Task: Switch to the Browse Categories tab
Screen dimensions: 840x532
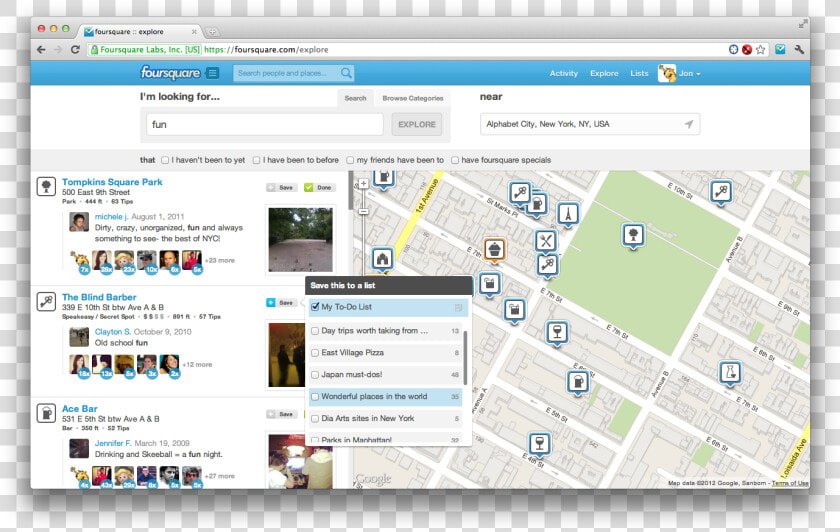Action: pyautogui.click(x=412, y=98)
